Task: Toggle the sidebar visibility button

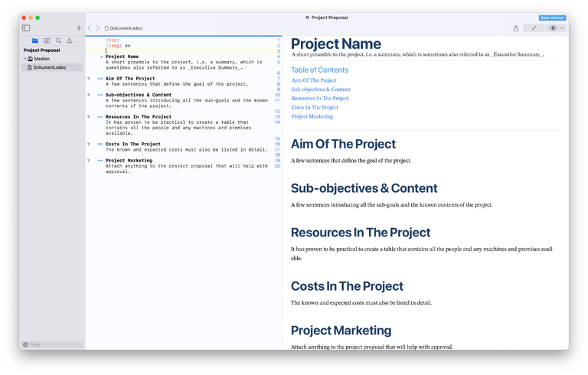Action: click(26, 28)
